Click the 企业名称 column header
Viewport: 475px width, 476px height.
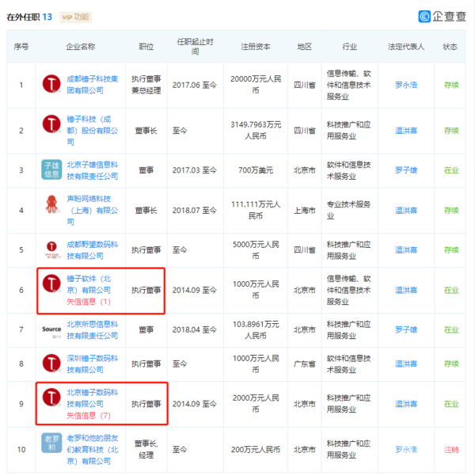[81, 47]
